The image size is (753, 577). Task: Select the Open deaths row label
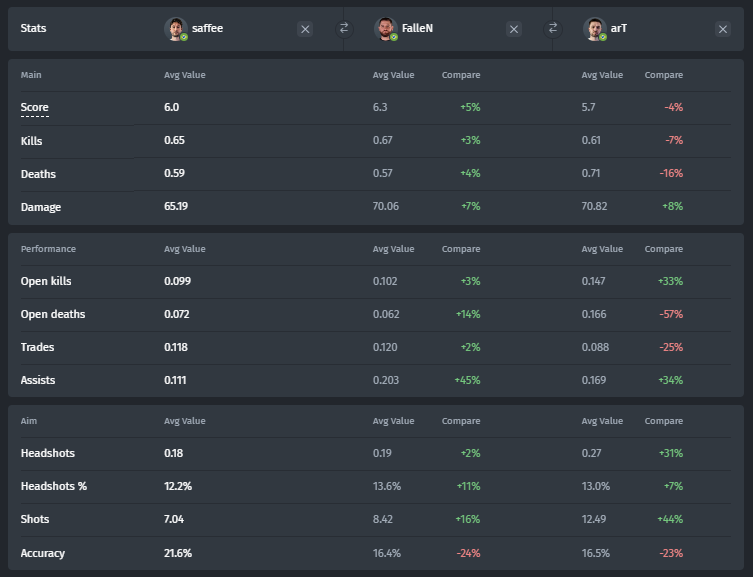53,314
